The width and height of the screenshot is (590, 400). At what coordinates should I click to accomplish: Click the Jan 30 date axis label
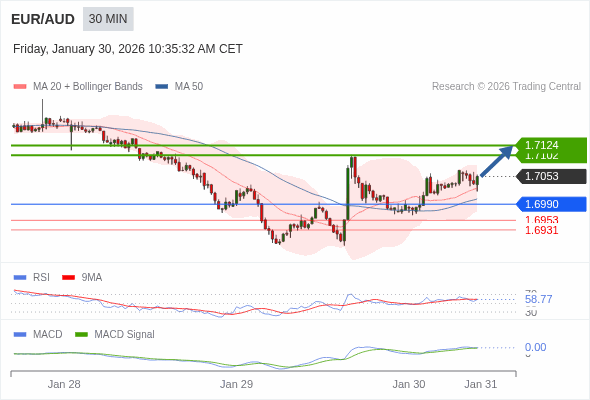click(x=409, y=385)
